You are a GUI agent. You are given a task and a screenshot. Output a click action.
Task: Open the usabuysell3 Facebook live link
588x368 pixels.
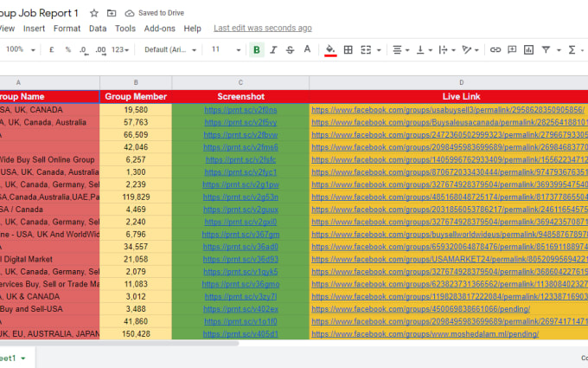448,110
